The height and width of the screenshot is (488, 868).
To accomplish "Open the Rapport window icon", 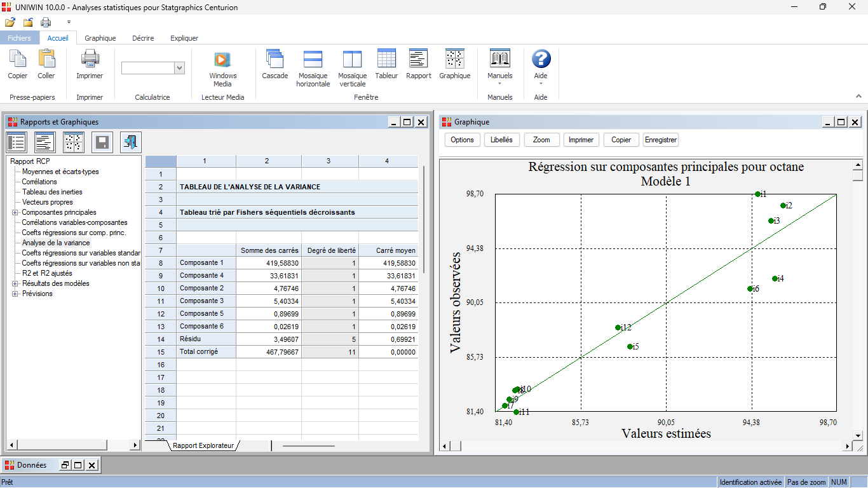I will coord(418,58).
